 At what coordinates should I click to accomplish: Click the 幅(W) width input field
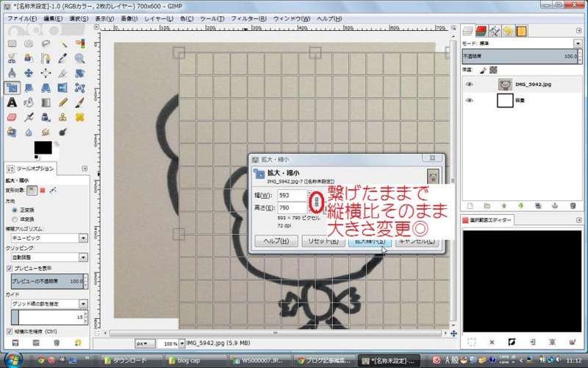tap(292, 195)
